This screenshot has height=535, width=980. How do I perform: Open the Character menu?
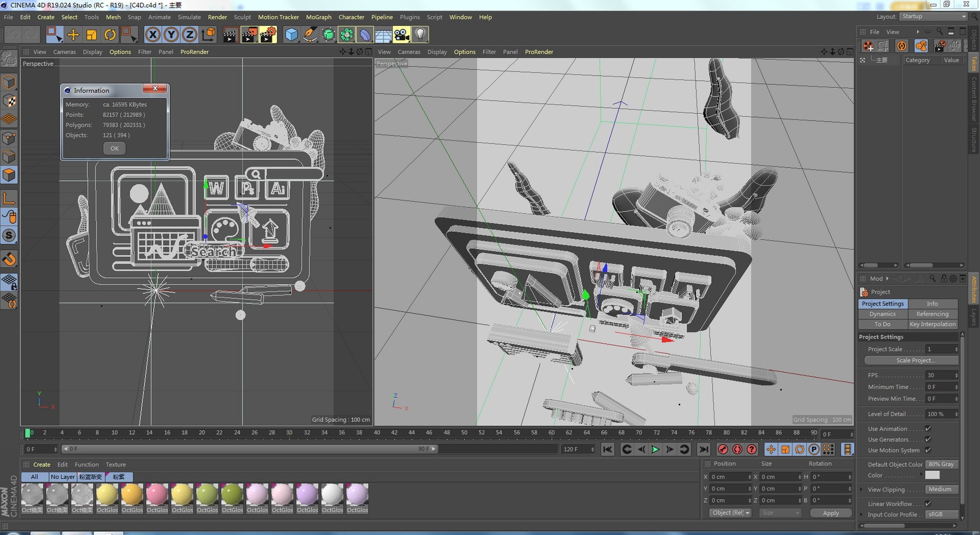(x=351, y=17)
